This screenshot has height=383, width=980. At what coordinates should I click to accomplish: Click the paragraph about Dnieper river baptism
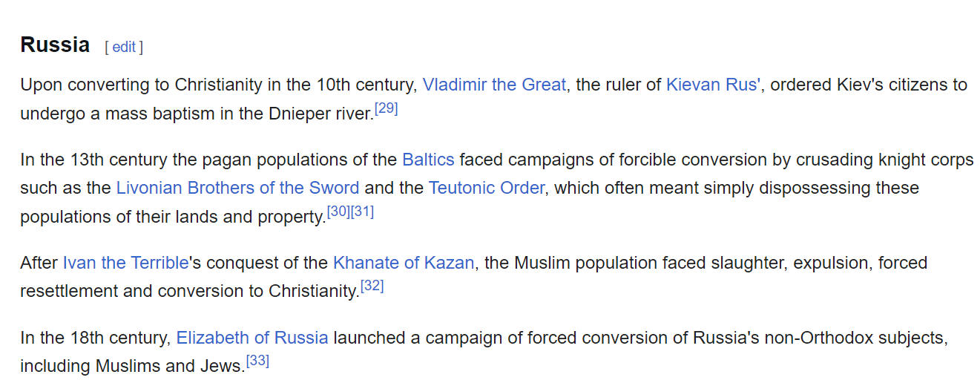pos(493,99)
